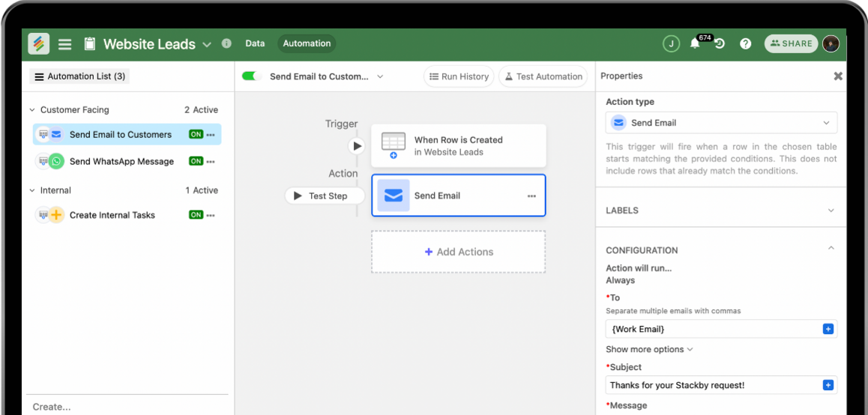
Task: Collapse the Customer Facing group
Action: point(32,110)
